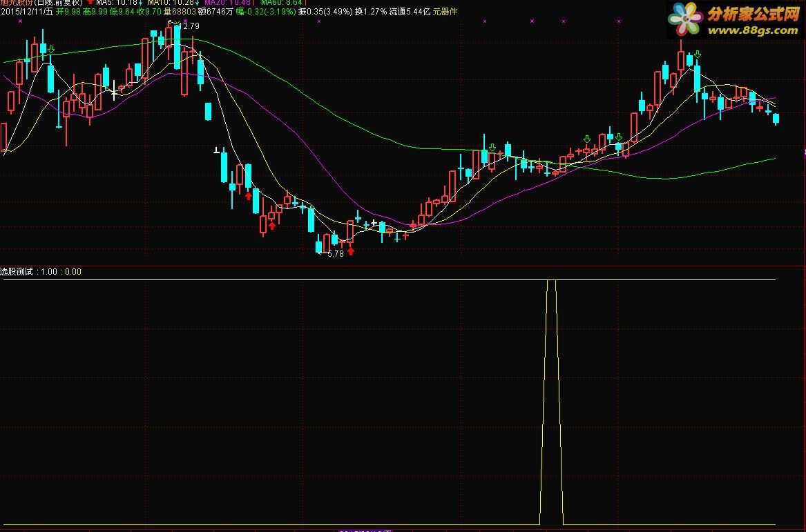Click the amplitude value 振0.35(3.49%)
806x532 pixels.
pos(325,11)
